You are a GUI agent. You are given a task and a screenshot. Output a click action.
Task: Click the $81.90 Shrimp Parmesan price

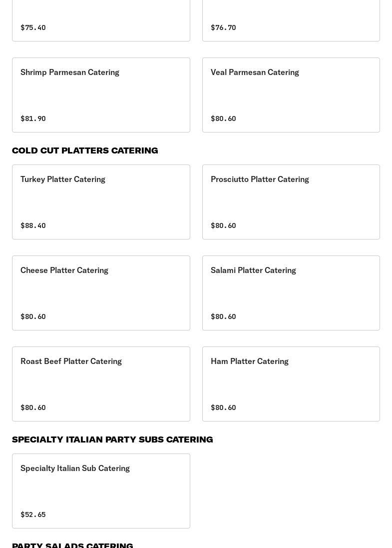click(33, 118)
